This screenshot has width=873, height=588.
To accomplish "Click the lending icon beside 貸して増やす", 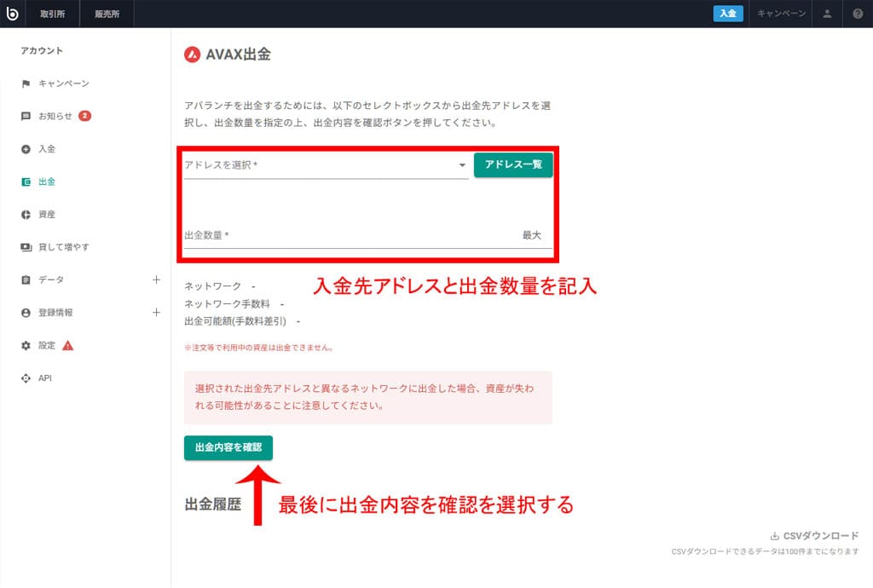I will click(26, 247).
